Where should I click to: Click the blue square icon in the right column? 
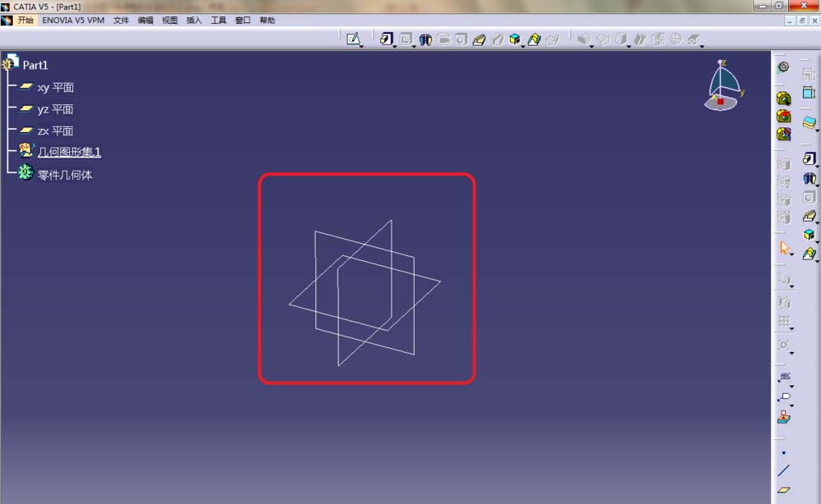[809, 93]
